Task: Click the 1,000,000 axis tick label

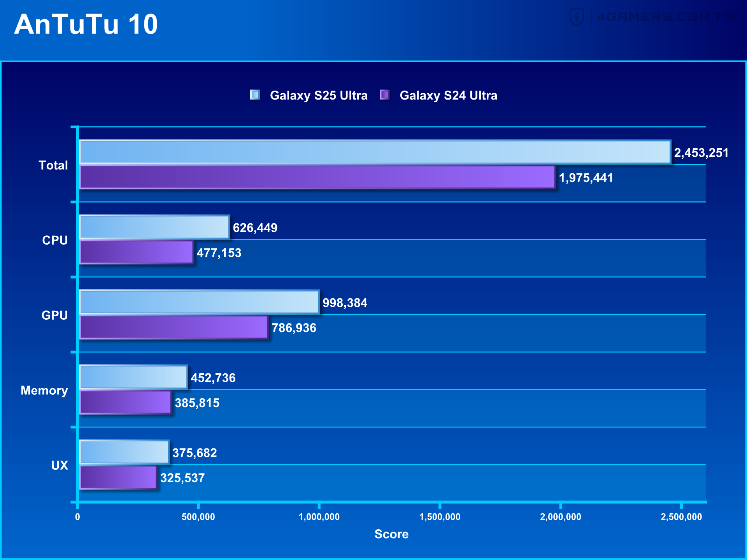Action: [319, 517]
